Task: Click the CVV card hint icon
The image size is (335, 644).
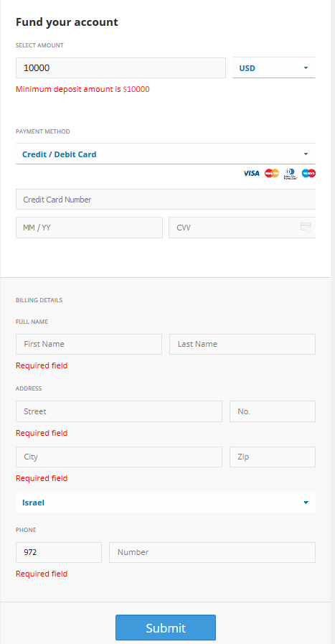Action: pyautogui.click(x=306, y=228)
